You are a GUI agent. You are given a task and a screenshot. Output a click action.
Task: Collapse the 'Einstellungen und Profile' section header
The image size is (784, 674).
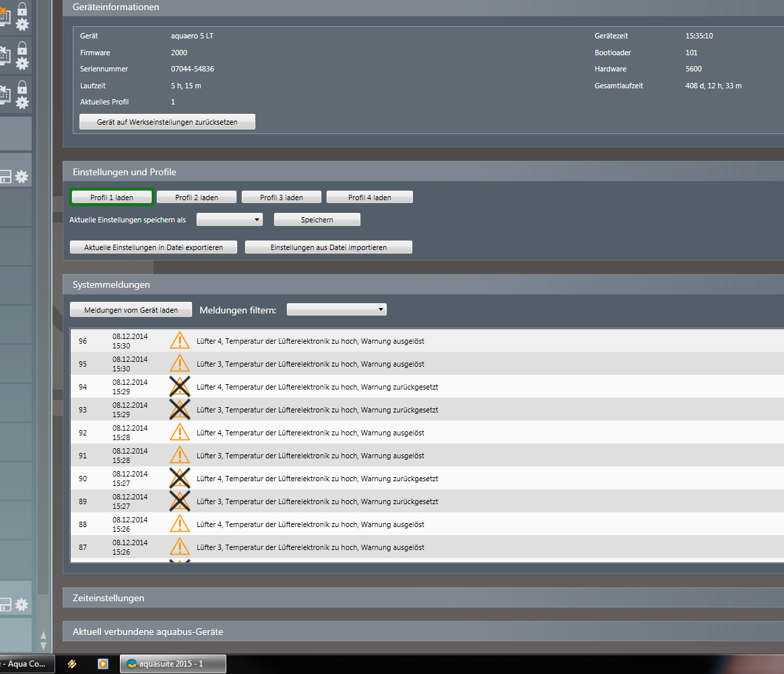point(423,172)
